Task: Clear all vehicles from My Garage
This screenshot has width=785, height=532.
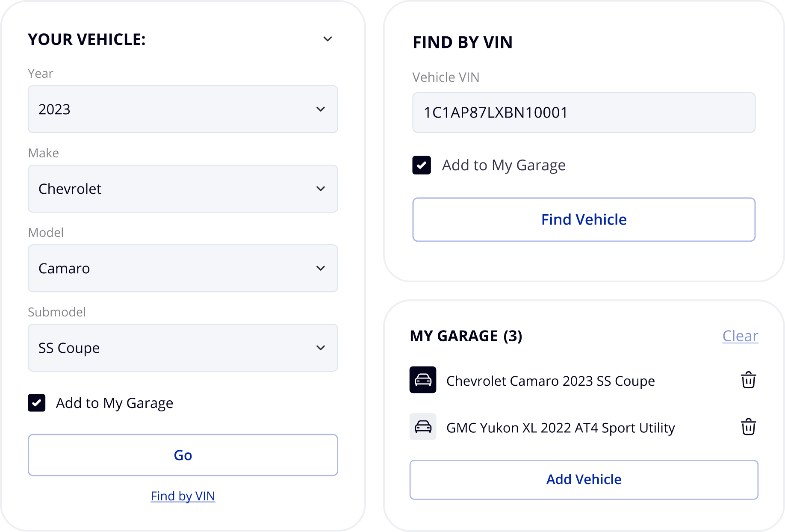Action: [x=740, y=336]
